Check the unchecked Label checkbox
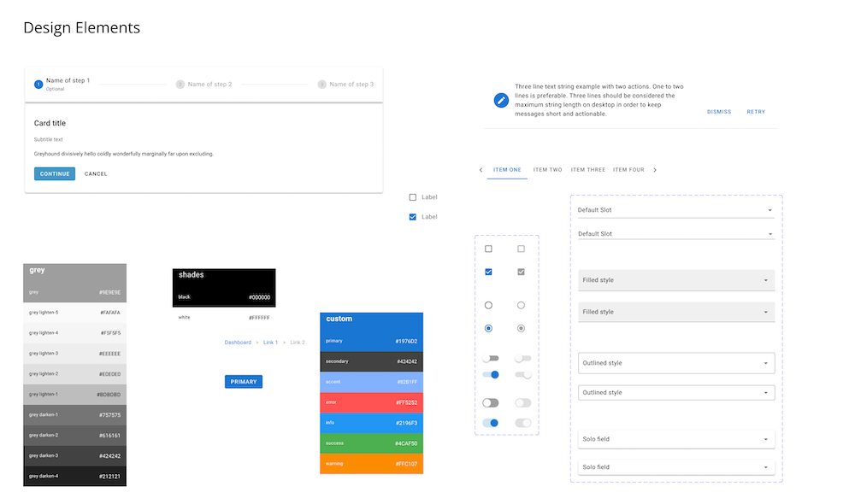 tap(413, 197)
